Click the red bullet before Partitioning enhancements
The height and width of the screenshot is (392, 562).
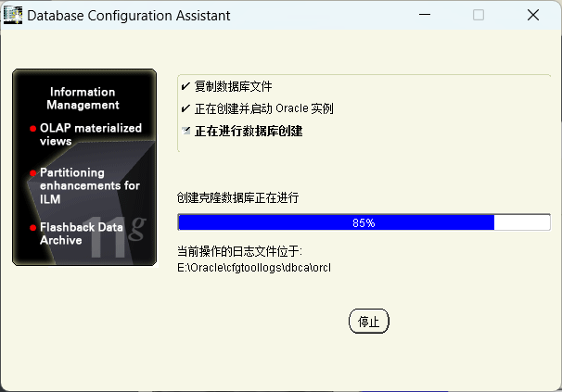(33, 173)
